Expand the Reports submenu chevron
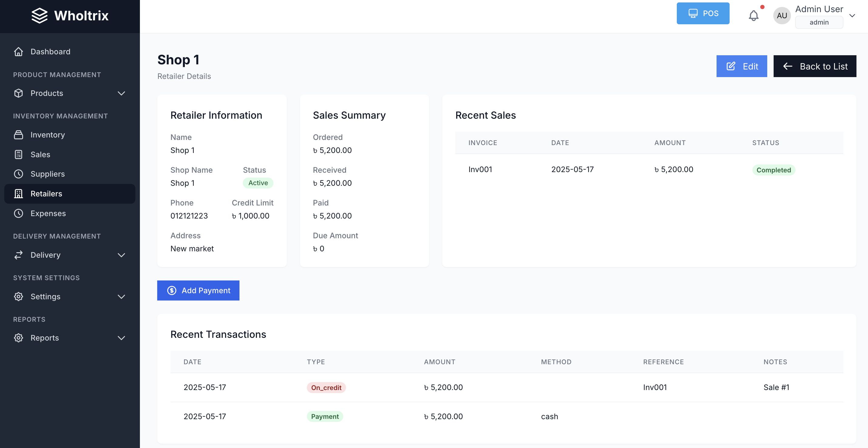Image resolution: width=868 pixels, height=448 pixels. tap(121, 338)
